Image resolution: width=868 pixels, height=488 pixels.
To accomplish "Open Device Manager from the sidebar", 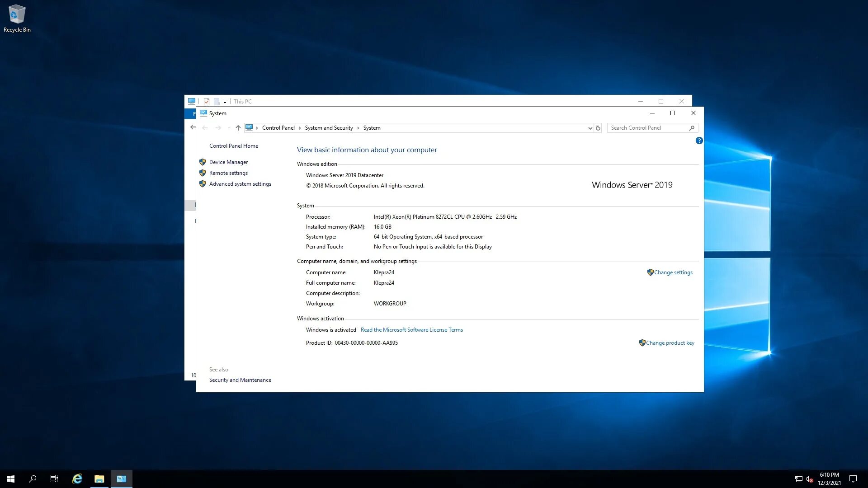I will click(228, 162).
